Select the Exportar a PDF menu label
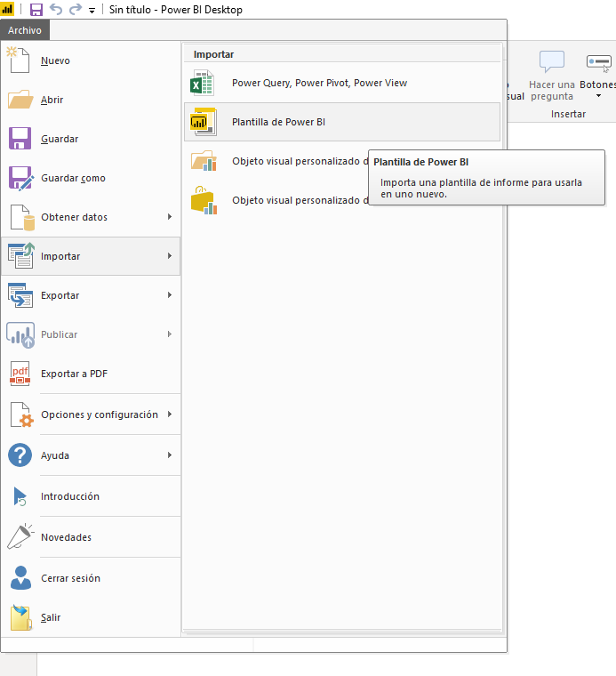 74,374
